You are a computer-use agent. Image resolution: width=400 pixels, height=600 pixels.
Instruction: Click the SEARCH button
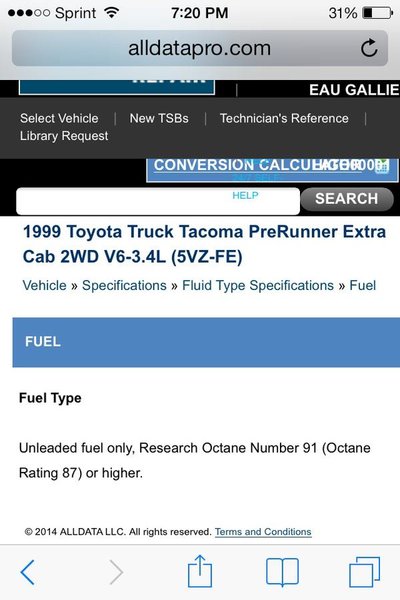(347, 199)
